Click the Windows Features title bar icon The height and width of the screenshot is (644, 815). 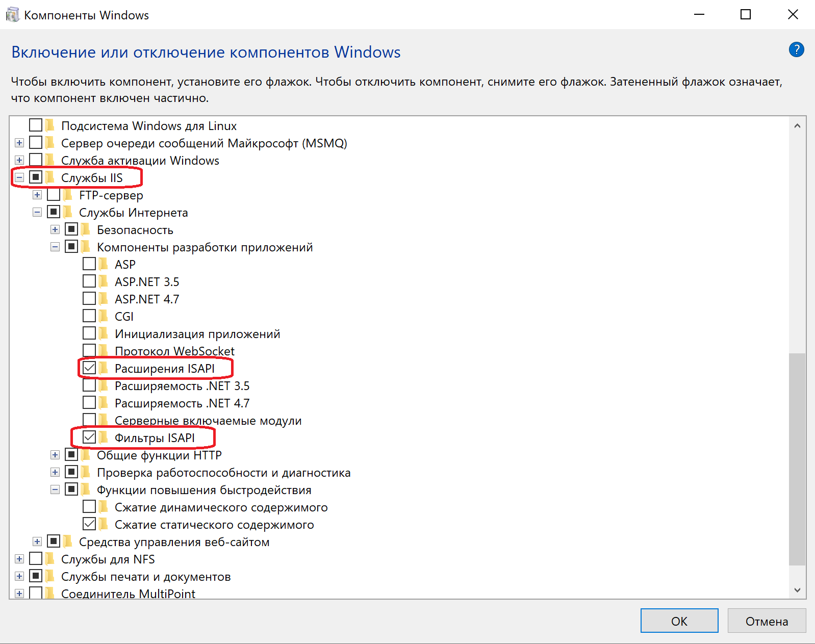[x=12, y=15]
